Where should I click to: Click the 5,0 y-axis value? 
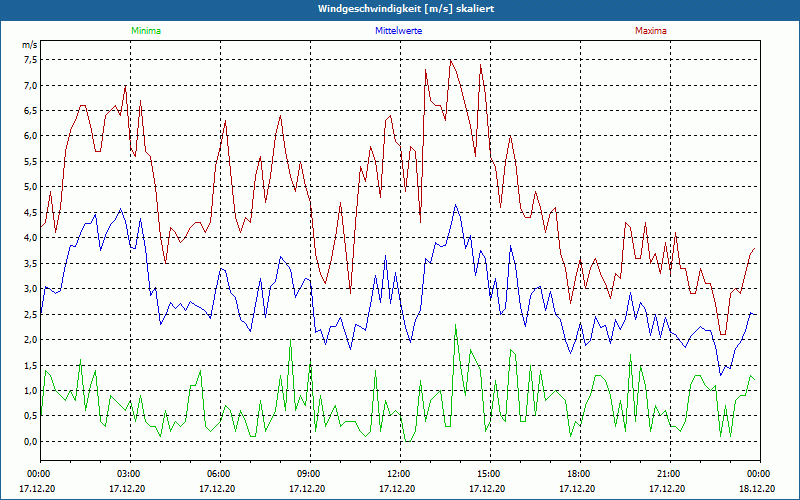tap(31, 187)
